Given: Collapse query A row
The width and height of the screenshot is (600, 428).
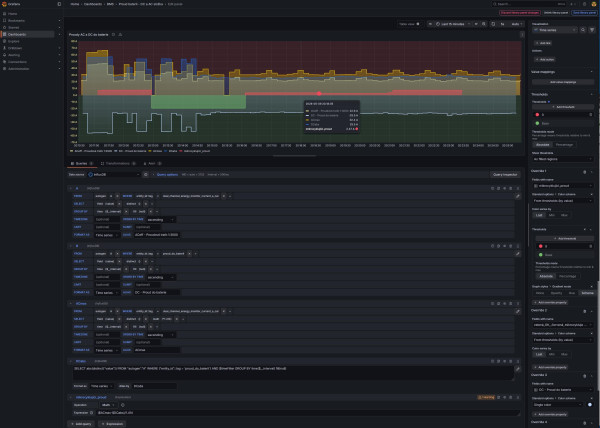Looking at the screenshot, I should (70, 189).
